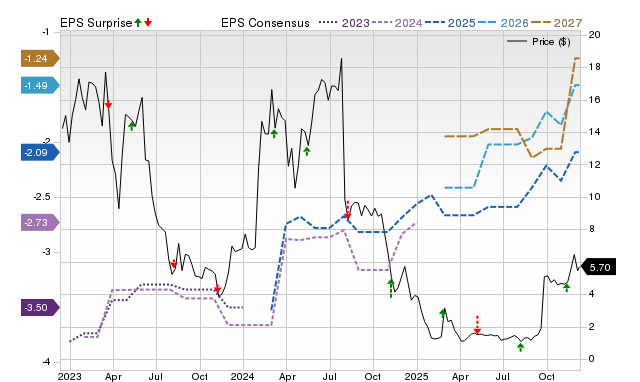Screen dimensions: 640x382
Task: Click the red dotted surprise arrow in August 2024
Action: 347,211
